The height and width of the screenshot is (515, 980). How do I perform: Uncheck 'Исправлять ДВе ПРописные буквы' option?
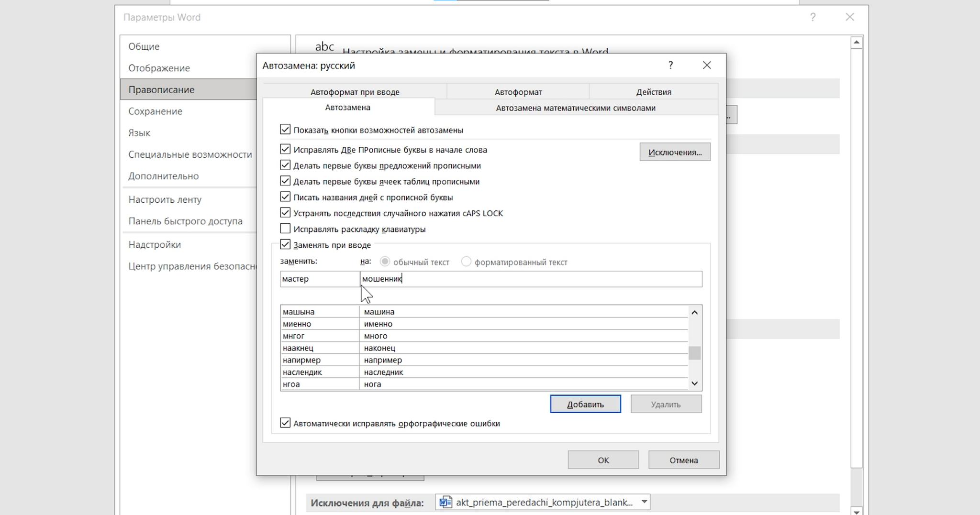[x=285, y=149]
